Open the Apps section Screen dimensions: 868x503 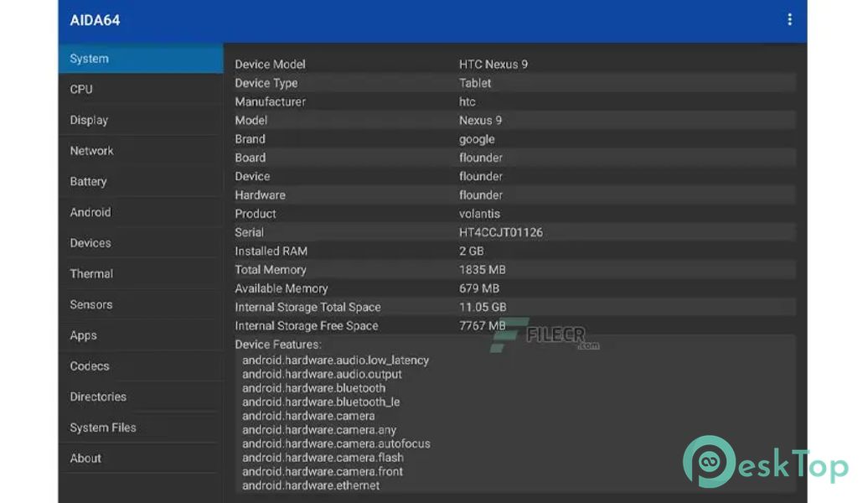(x=141, y=335)
